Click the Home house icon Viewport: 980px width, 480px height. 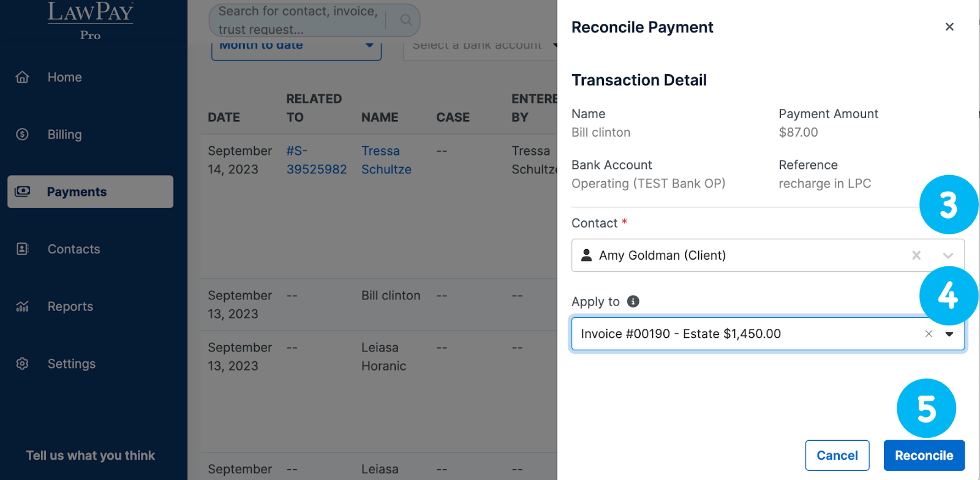click(x=23, y=77)
